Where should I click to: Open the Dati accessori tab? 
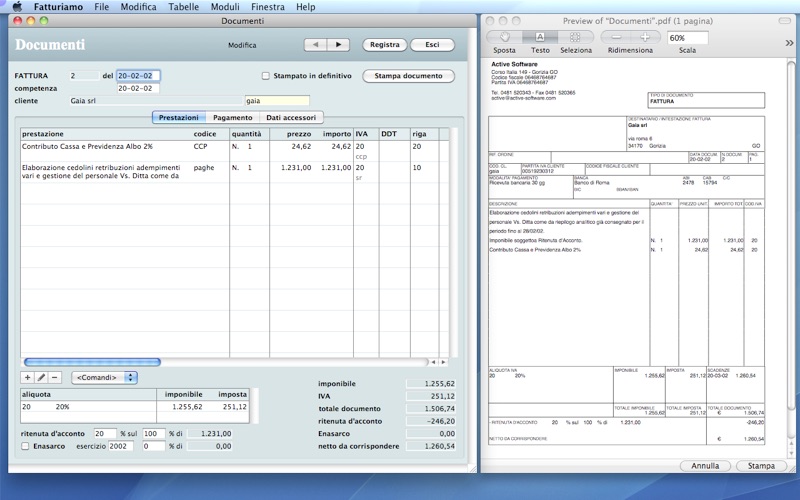(x=293, y=118)
